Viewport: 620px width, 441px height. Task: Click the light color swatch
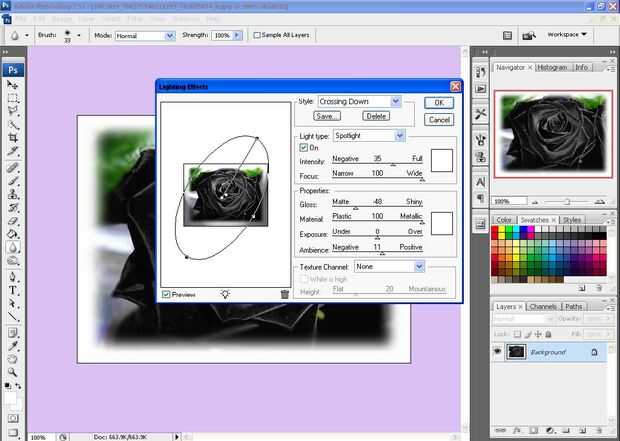point(442,161)
